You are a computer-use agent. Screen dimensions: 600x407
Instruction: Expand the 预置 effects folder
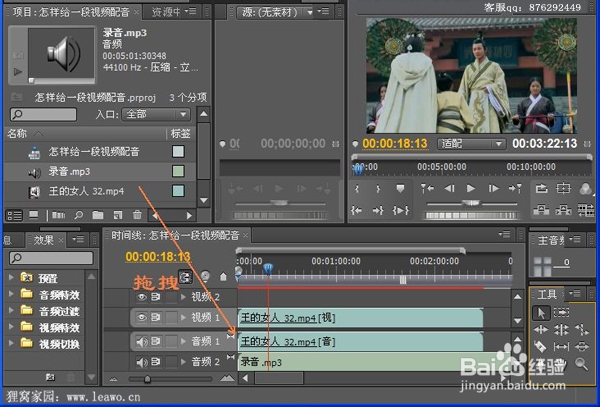(x=11, y=277)
